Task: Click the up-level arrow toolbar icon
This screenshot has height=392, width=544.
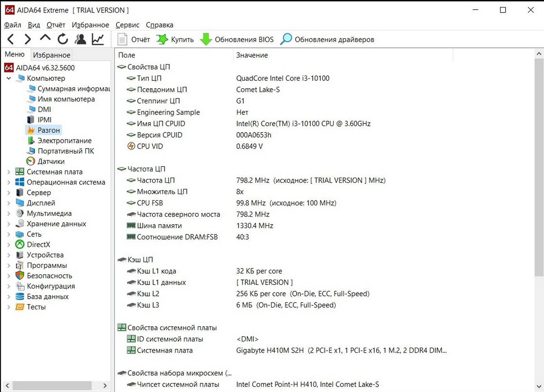Action: pyautogui.click(x=45, y=38)
